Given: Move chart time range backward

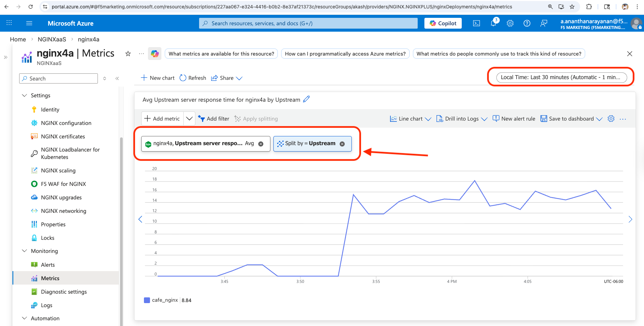Looking at the screenshot, I should (140, 219).
